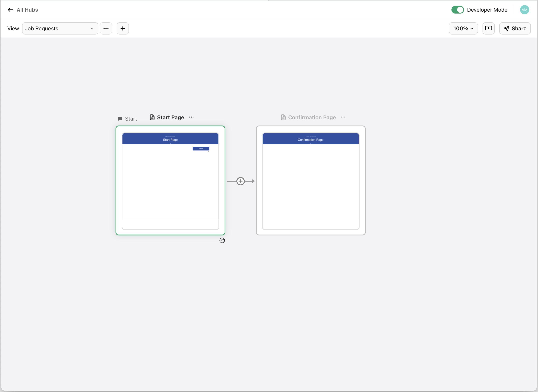
Task: Click the plus icon on the connector arrow
Action: 241,181
